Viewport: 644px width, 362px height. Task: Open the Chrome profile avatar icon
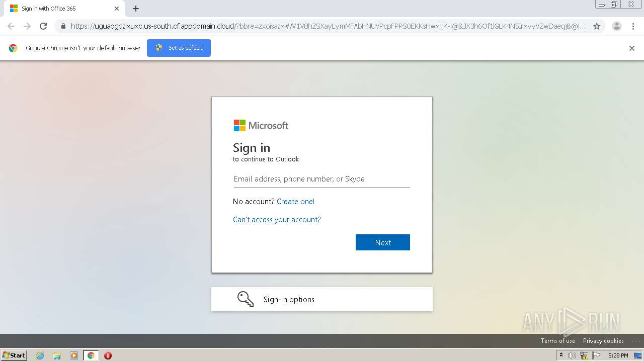click(x=616, y=26)
